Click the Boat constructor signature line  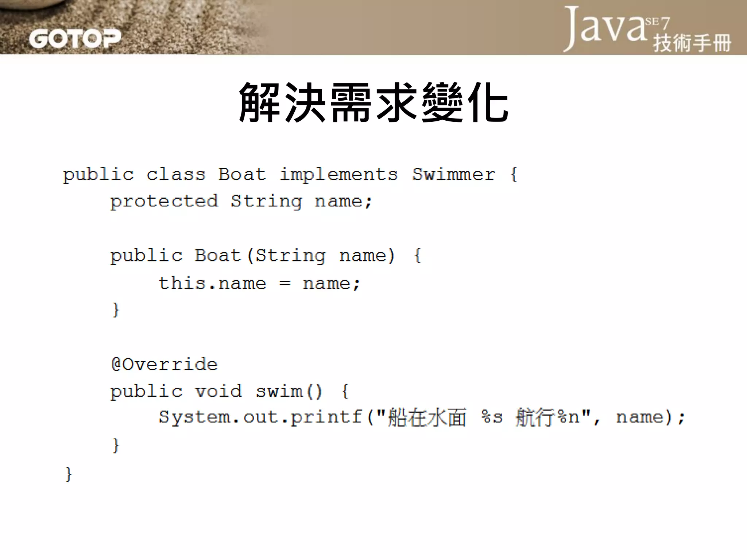[266, 256]
